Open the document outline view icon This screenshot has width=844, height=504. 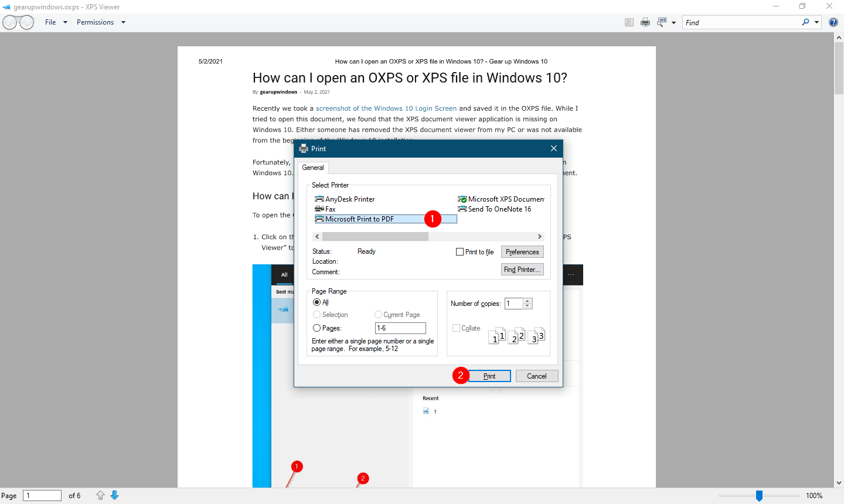click(628, 22)
